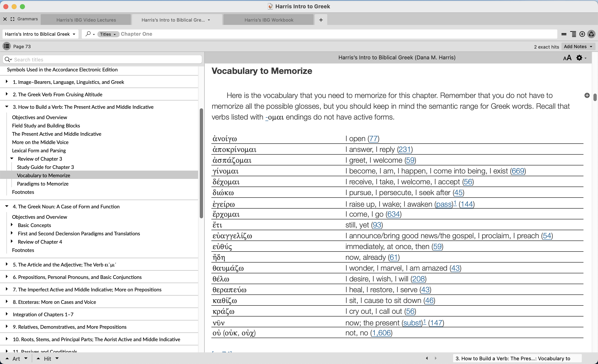This screenshot has width=598, height=364.
Task: Toggle the recycle button for this tab
Action: (591, 34)
